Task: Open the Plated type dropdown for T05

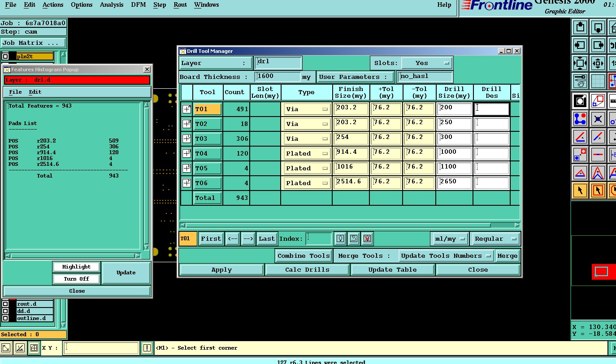Action: tap(307, 168)
